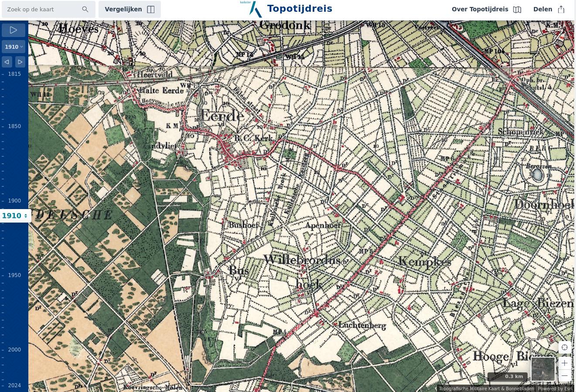Screen dimensions: 576x392
Task: Open Over Topotijdreis info
Action: tap(486, 9)
